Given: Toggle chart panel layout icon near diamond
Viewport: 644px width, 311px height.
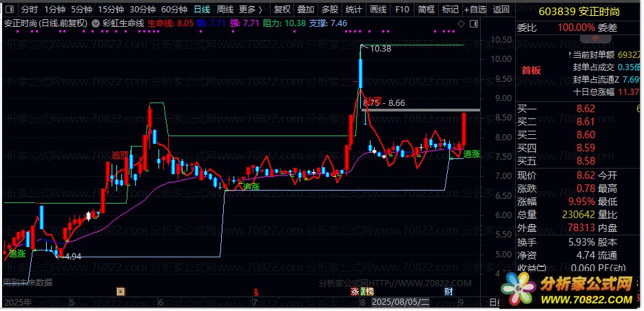Looking at the screenshot, I should click(473, 24).
